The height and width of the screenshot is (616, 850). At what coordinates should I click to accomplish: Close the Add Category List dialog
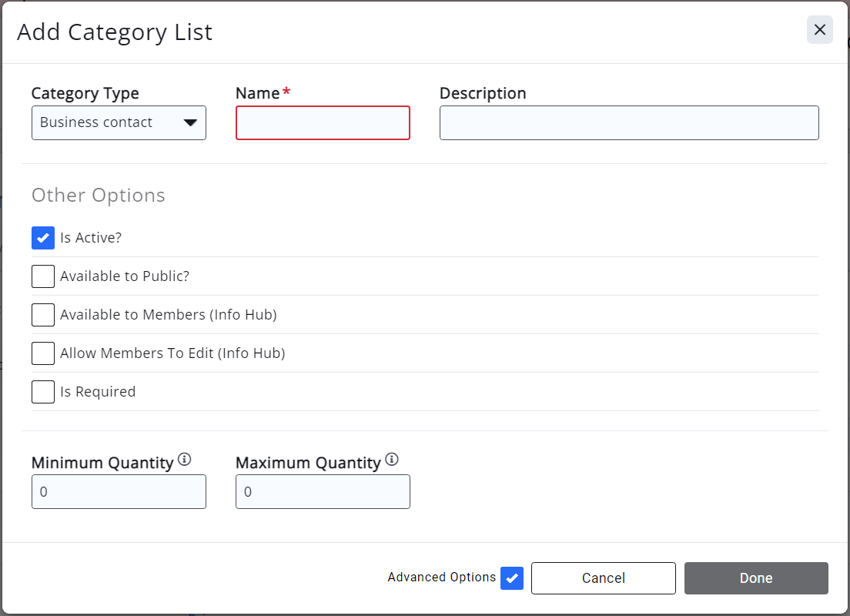(x=819, y=30)
